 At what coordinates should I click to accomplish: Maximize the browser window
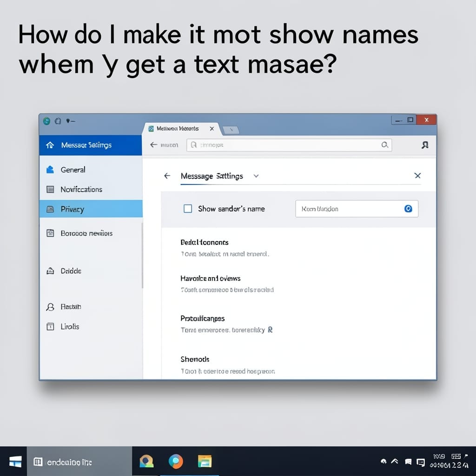[410, 120]
